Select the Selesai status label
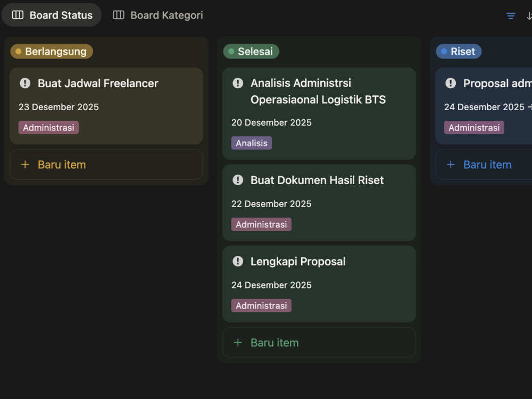Screen dimensions: 532x399 coord(251,51)
